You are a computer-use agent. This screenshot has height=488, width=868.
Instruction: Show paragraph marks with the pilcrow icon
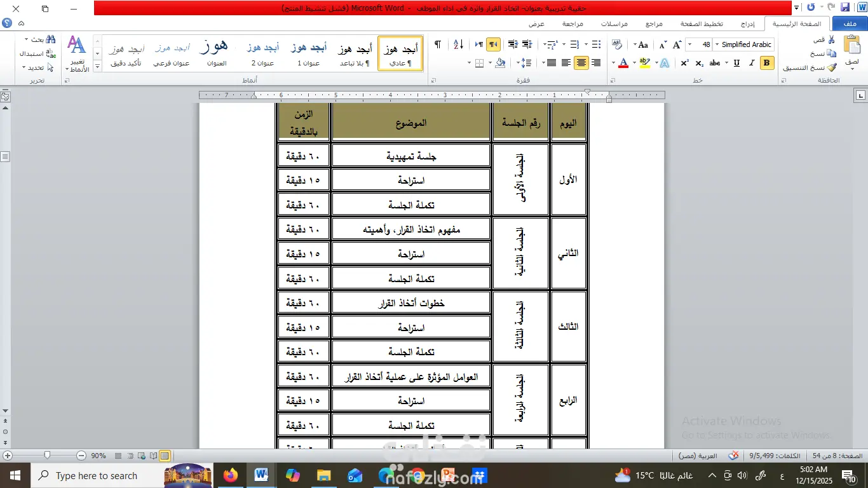(x=437, y=44)
